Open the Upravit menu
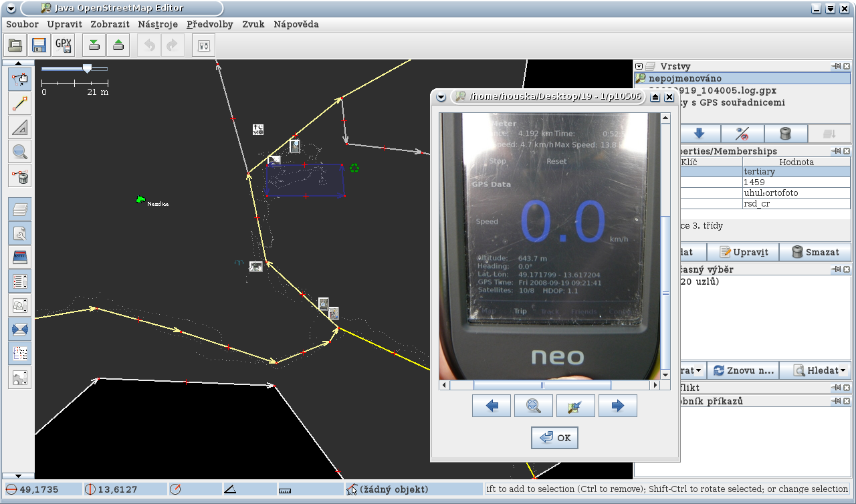The height and width of the screenshot is (504, 856). (65, 24)
